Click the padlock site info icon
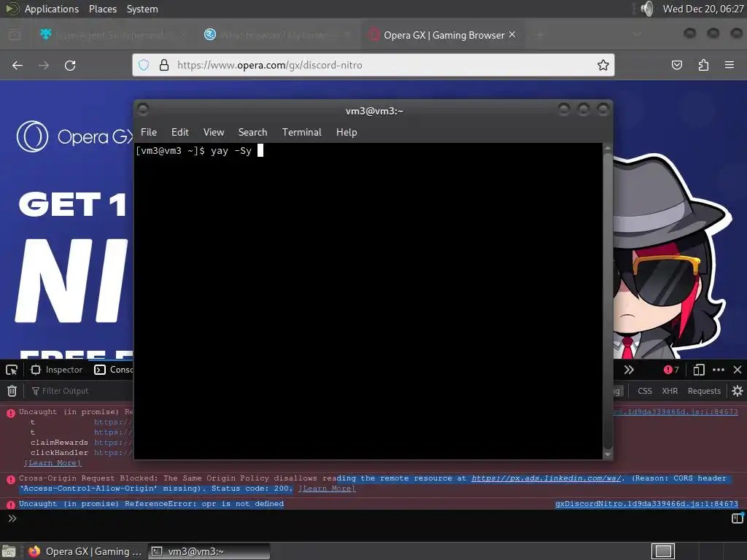 coord(164,65)
